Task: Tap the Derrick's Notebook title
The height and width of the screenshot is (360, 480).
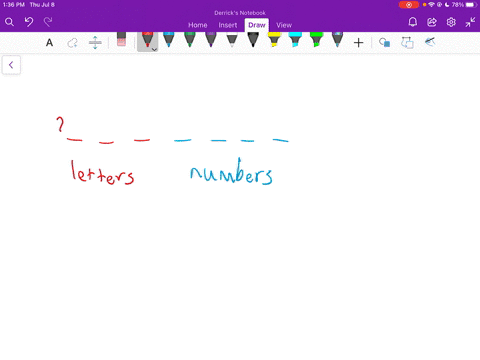Action: coord(240,13)
